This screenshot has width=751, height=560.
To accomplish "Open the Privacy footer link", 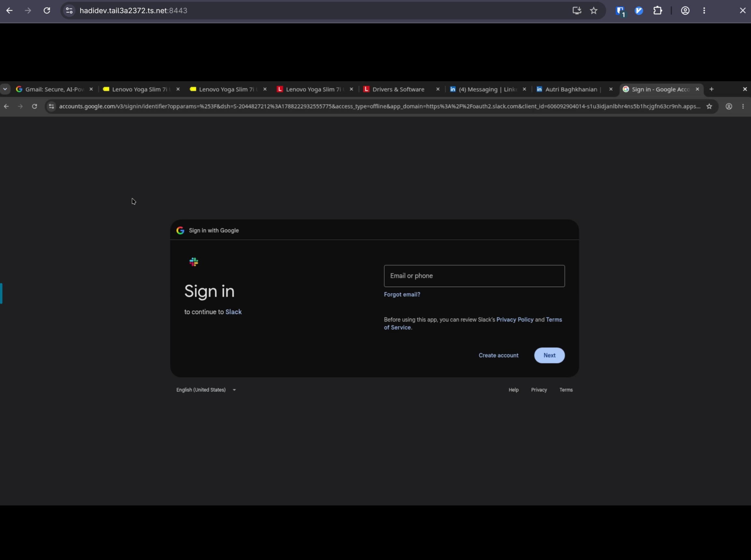I will click(539, 390).
